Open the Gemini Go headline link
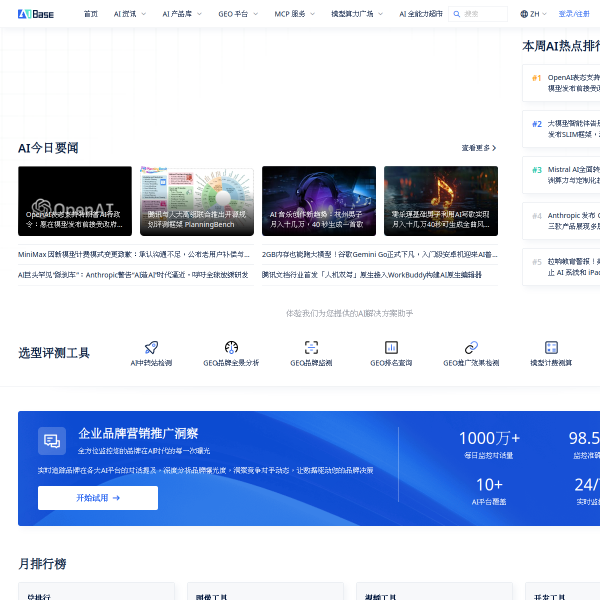The image size is (600, 600). (x=380, y=254)
